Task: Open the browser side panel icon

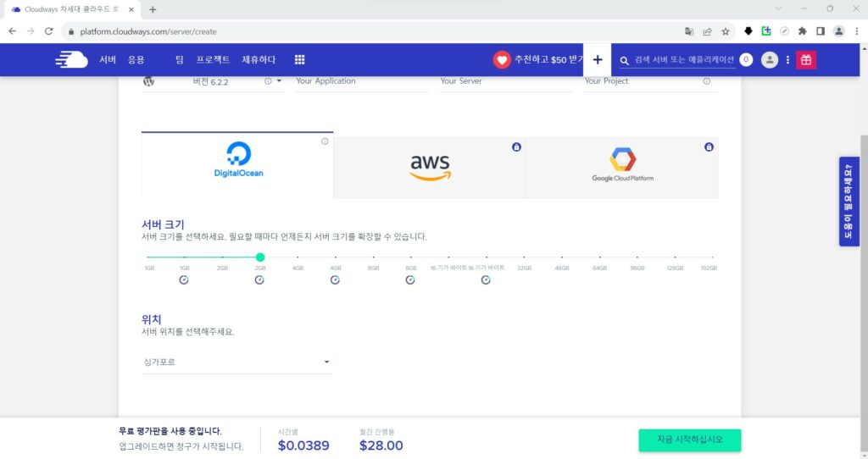Action: pyautogui.click(x=821, y=31)
